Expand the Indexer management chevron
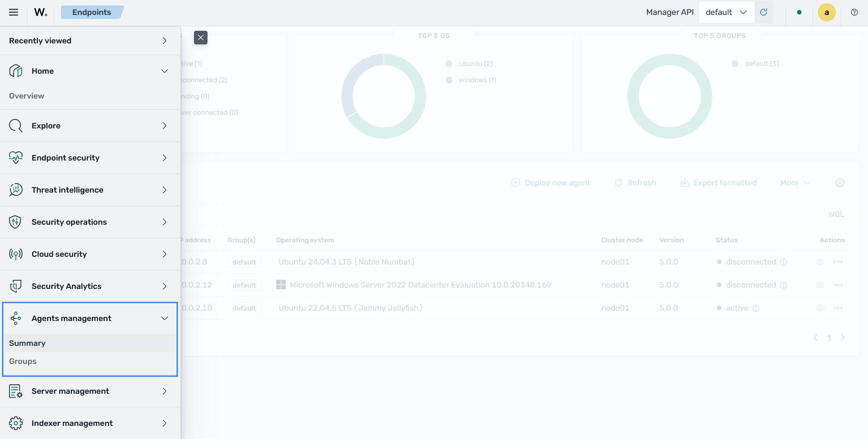Screen dimensions: 868x439 [x=165, y=423]
